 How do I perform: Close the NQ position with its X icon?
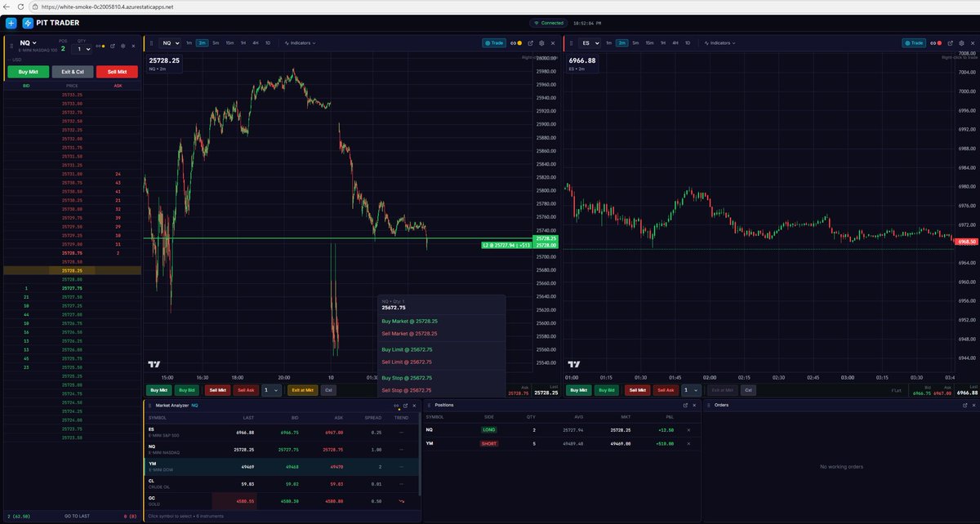[688, 429]
